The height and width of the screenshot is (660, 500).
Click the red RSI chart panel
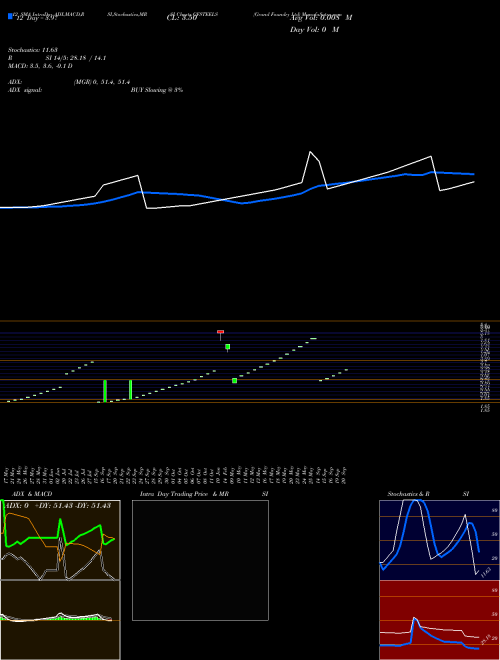pyautogui.click(x=439, y=620)
